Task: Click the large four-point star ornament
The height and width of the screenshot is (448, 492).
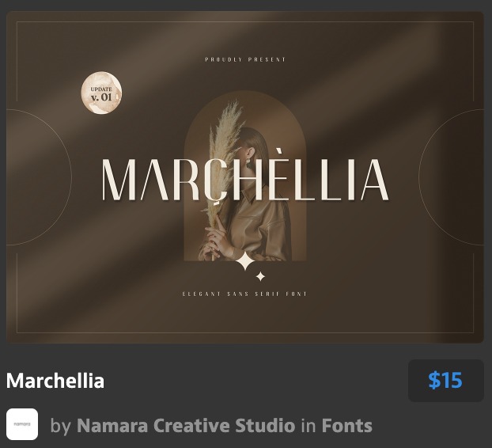Action: coord(246,261)
